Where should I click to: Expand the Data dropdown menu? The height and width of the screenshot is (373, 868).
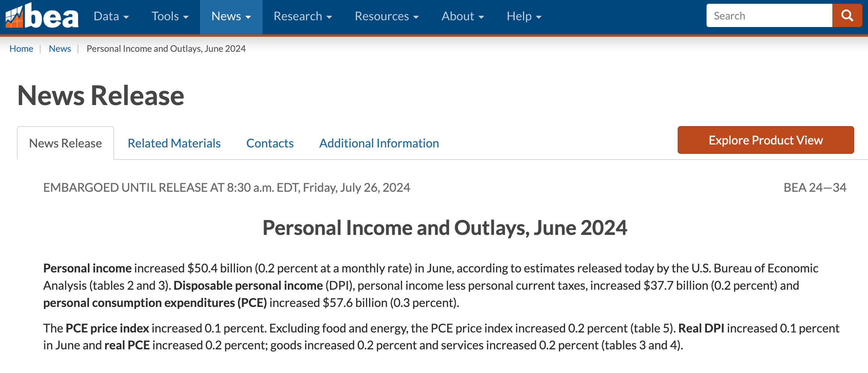point(111,17)
